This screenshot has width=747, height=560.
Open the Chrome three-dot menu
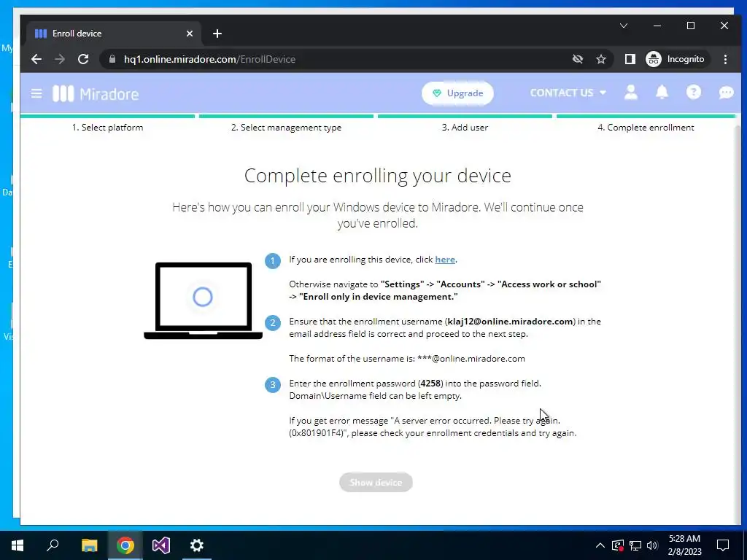725,59
